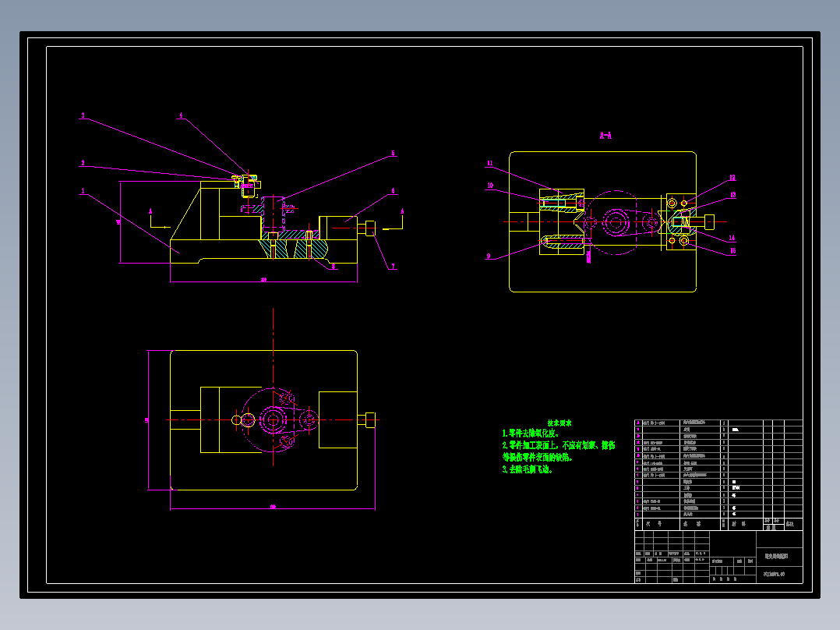Select the base width dimension under the side view
The width and height of the screenshot is (840, 630).
263,279
